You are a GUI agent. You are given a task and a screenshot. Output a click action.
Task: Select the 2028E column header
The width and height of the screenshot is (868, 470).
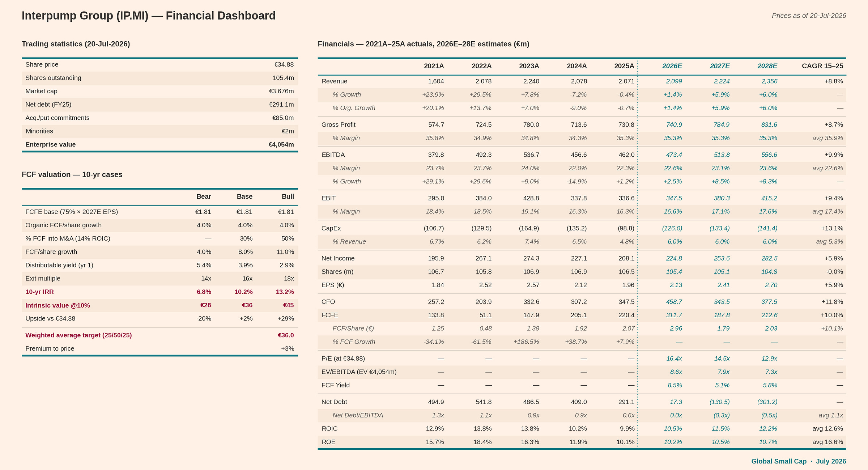click(767, 66)
